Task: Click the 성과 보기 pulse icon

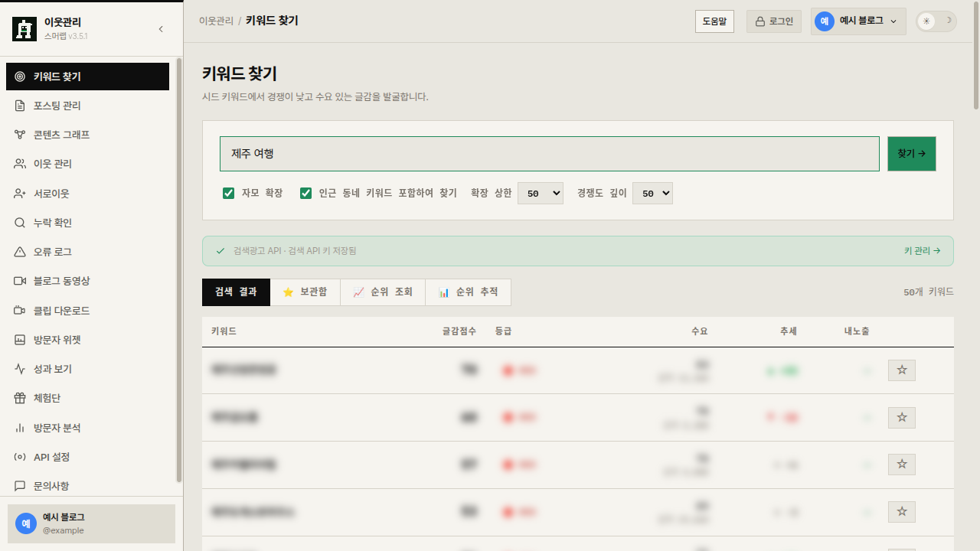Action: point(20,369)
